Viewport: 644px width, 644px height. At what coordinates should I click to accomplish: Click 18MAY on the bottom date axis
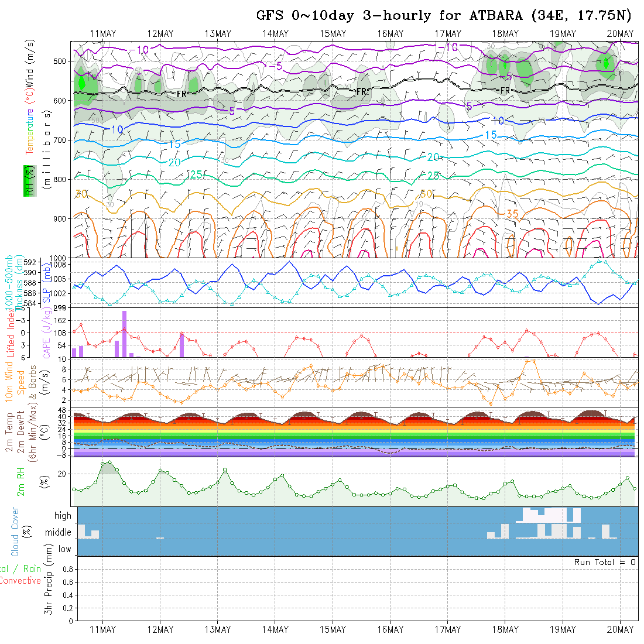pos(505,629)
